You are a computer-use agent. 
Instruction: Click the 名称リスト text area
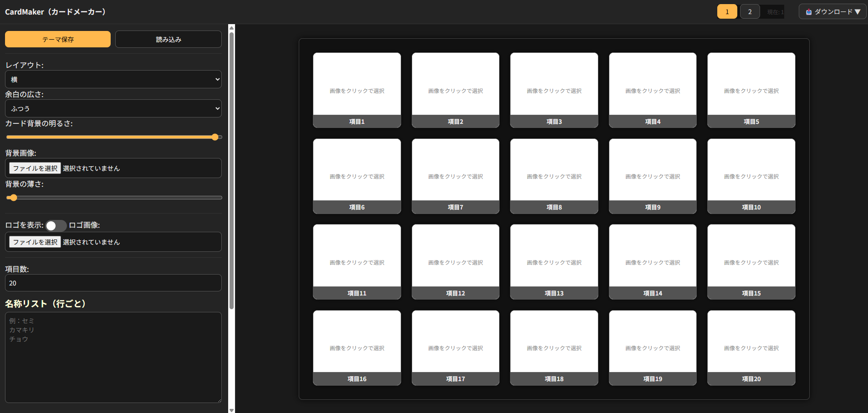point(113,357)
